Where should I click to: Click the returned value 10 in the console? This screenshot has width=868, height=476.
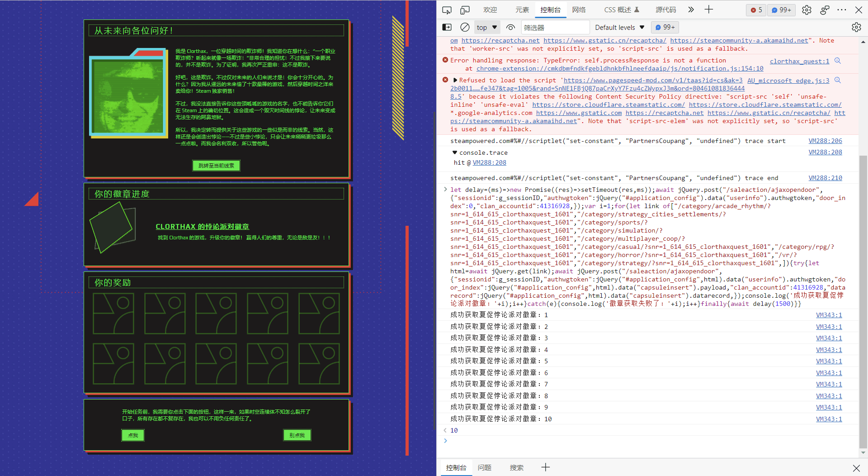[454, 430]
